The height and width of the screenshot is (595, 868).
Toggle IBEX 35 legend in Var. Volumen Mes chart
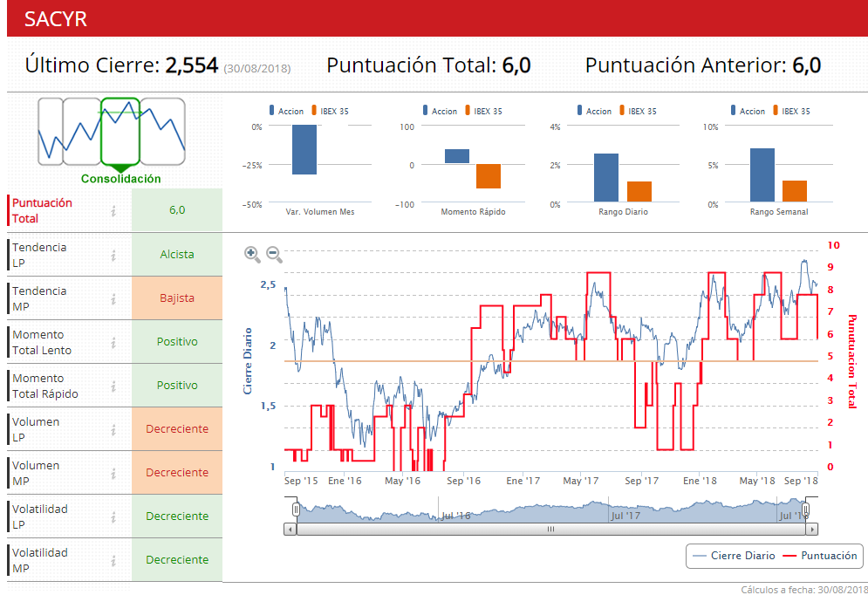pos(330,111)
